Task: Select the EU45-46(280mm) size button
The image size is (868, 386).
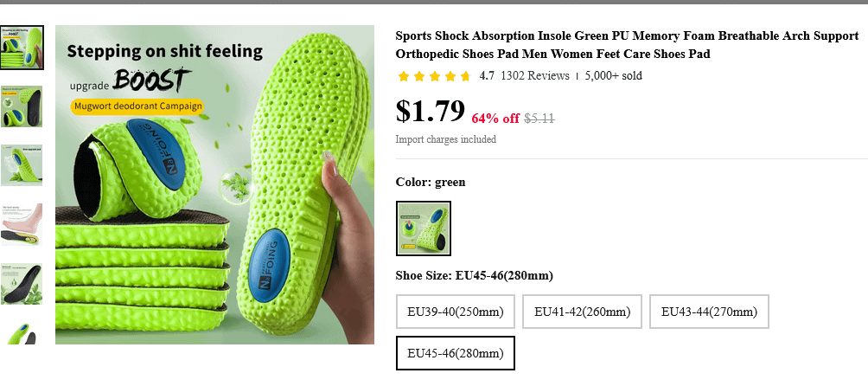Action: coord(456,353)
